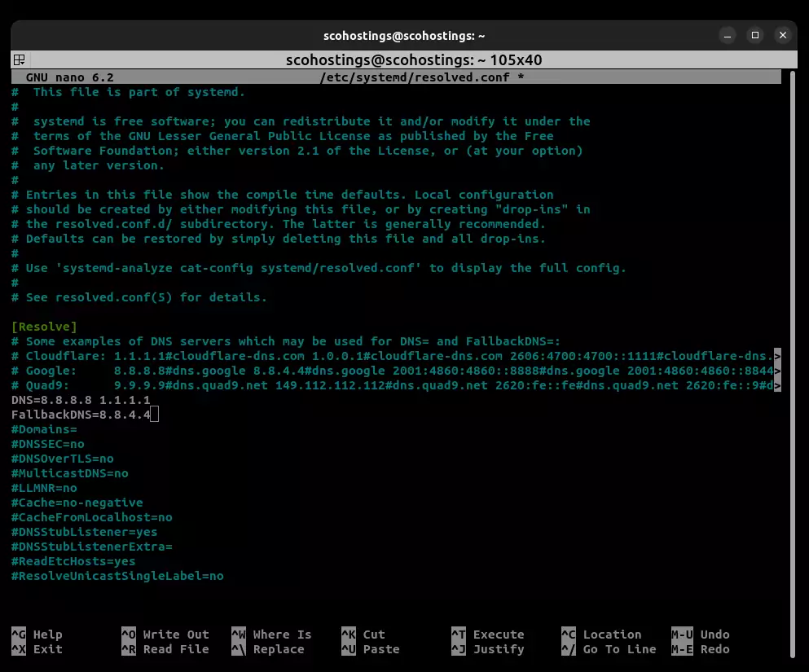809x672 pixels.
Task: Click the Google DNS example comment line
Action: [396, 371]
